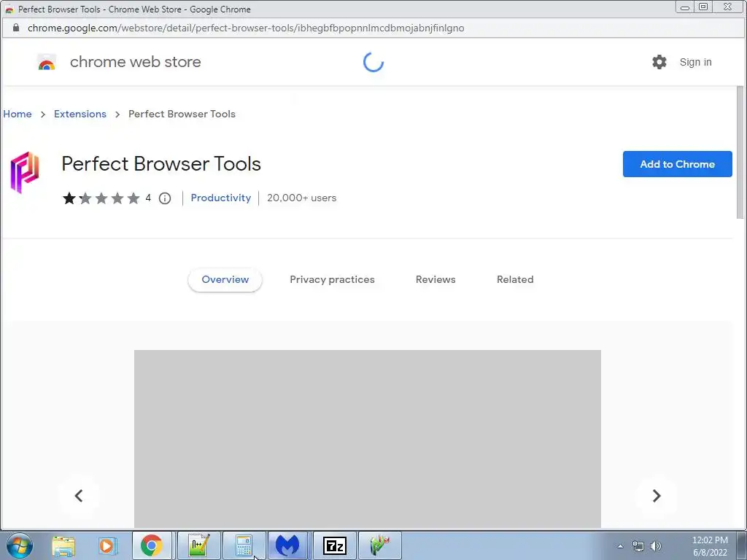Click the star rating display
This screenshot has height=560, width=747.
click(x=101, y=198)
